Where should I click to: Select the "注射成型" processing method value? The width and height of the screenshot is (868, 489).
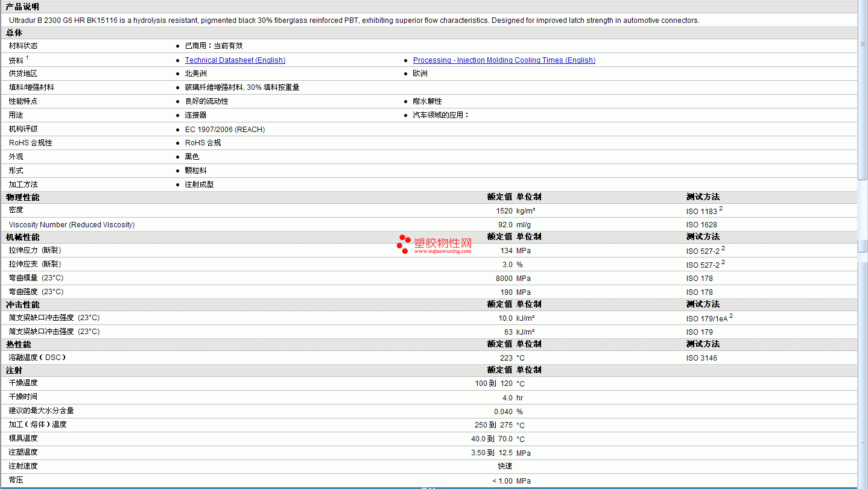[200, 185]
